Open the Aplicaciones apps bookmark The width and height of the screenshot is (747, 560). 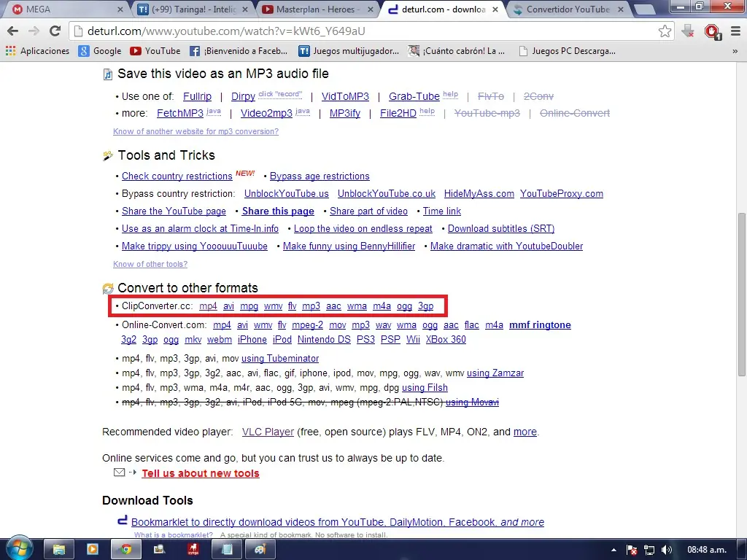point(37,51)
